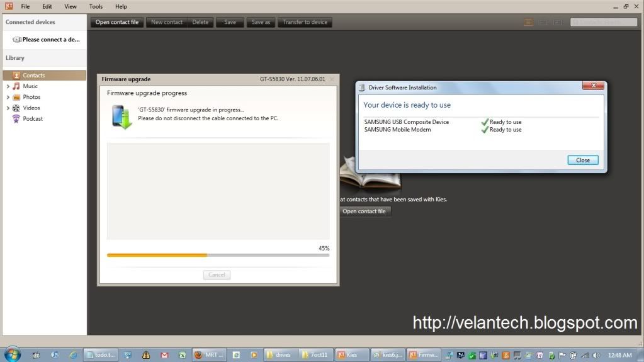Expand the Photos library node
Screen dimensions: 644x362
click(x=8, y=98)
